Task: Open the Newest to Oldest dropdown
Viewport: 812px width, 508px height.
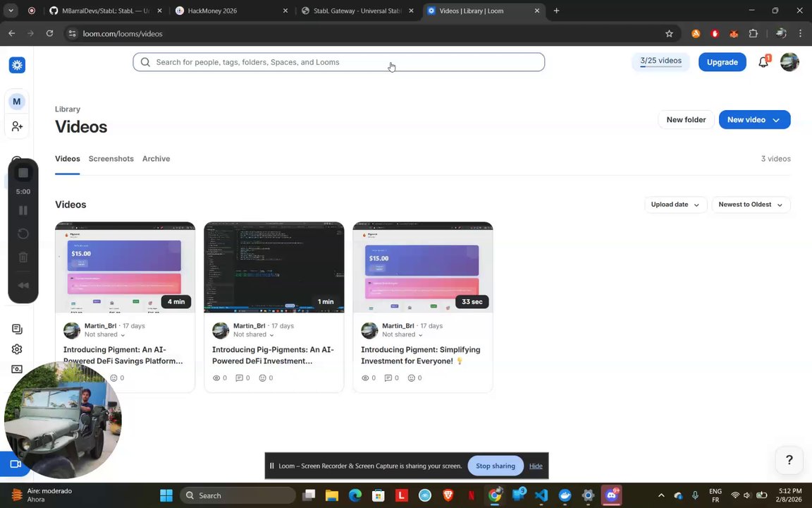Action: click(751, 205)
